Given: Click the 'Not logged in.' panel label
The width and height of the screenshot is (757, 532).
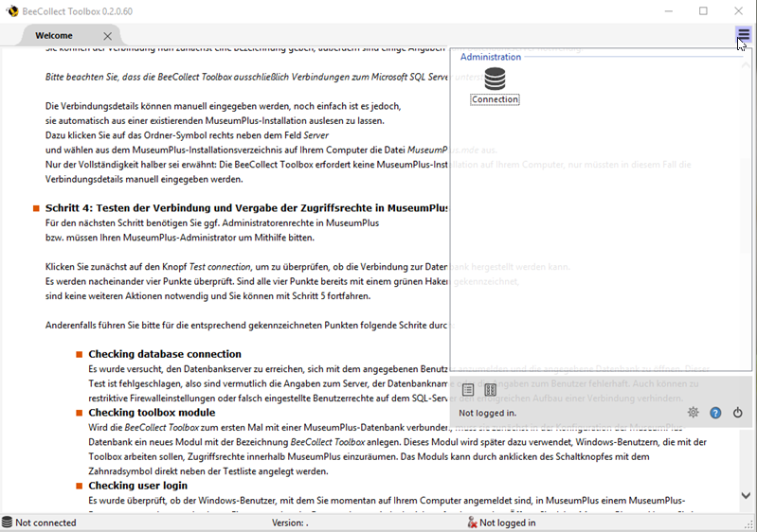Looking at the screenshot, I should click(x=488, y=413).
